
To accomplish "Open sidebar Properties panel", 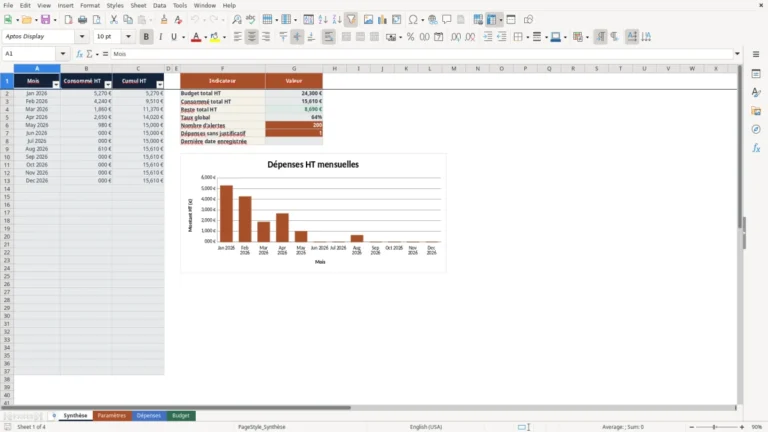I will coord(756,74).
